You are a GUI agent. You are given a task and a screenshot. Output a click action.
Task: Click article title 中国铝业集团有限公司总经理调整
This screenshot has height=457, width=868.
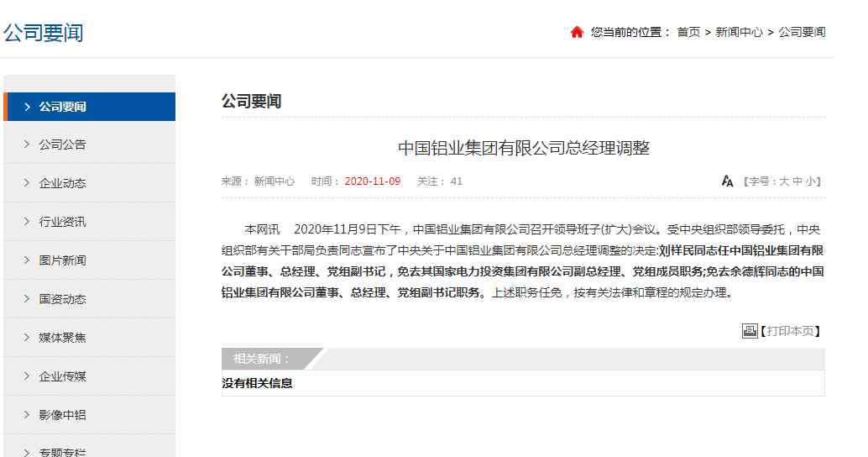(x=523, y=148)
